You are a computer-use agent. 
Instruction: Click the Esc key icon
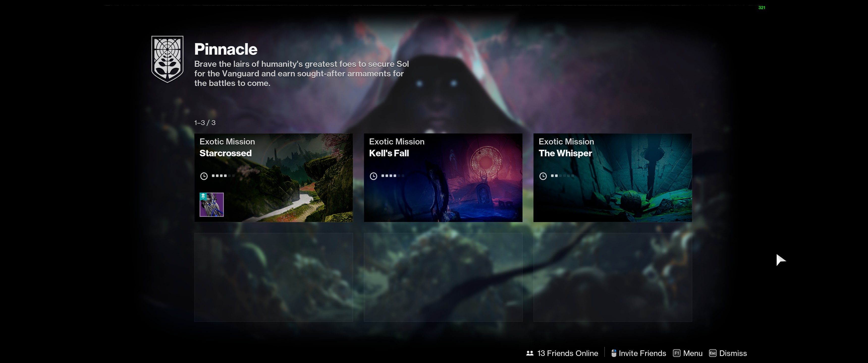(x=713, y=353)
